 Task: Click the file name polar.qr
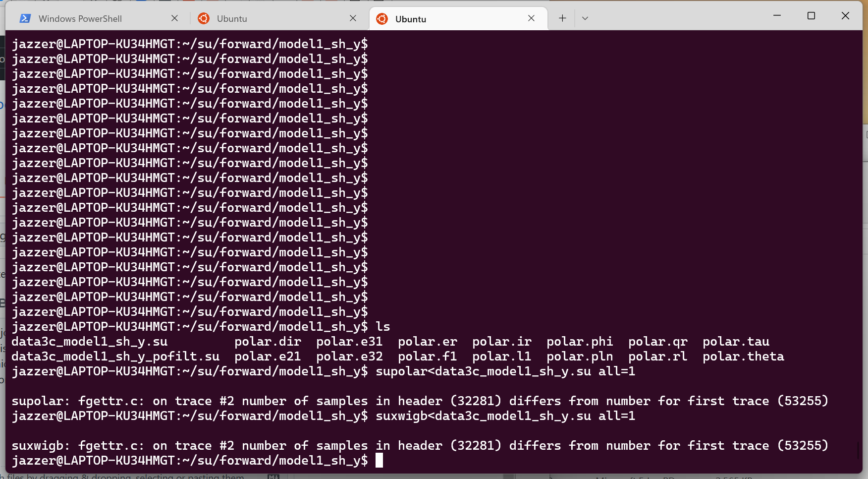tap(658, 342)
